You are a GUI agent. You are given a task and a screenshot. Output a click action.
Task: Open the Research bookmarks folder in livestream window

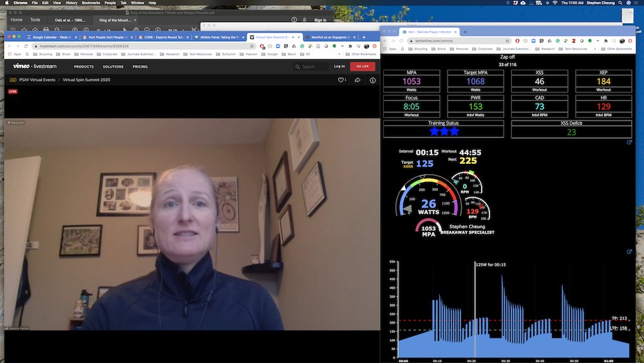[x=169, y=54]
